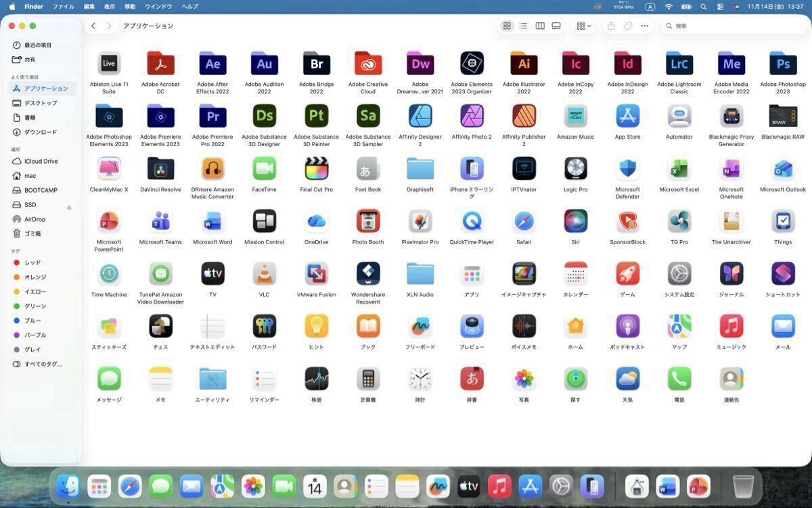This screenshot has height=508, width=812.
Task: Select the TG Pro app icon
Action: (x=679, y=221)
